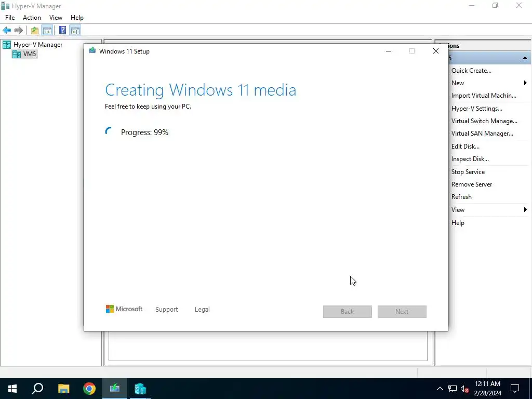Click the taskbar Search icon
This screenshot has width=532, height=399.
[37, 389]
